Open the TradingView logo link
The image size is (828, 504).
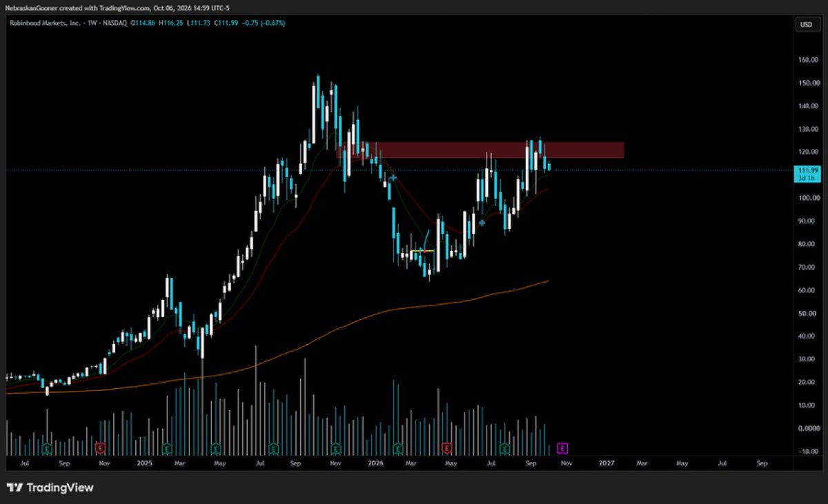[x=50, y=487]
